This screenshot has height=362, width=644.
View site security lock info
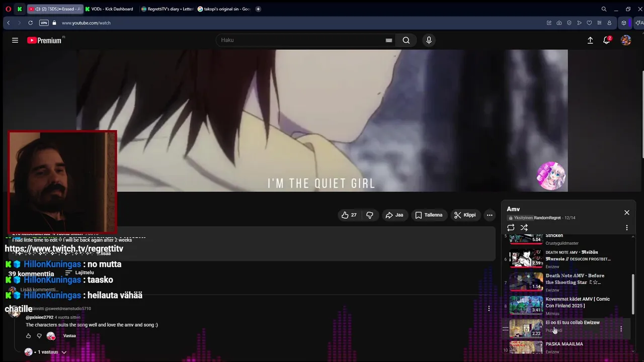(x=54, y=23)
